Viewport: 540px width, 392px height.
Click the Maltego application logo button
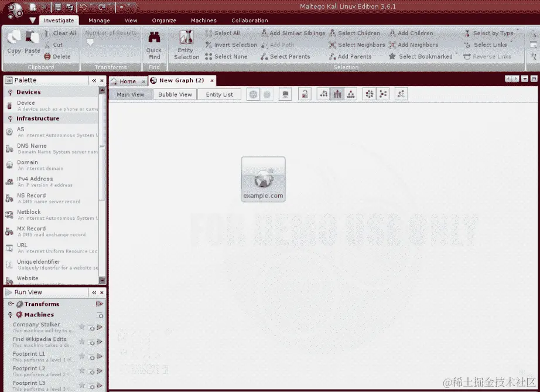pos(15,9)
